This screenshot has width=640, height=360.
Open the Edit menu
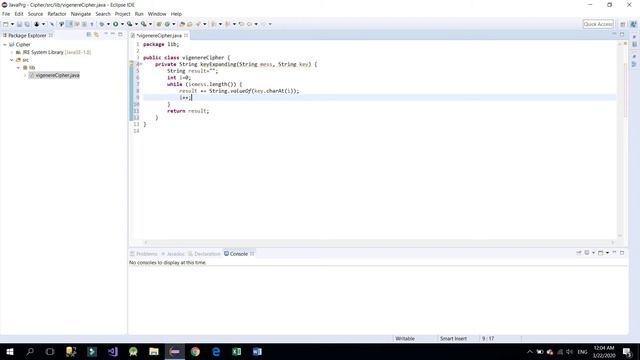(x=19, y=14)
